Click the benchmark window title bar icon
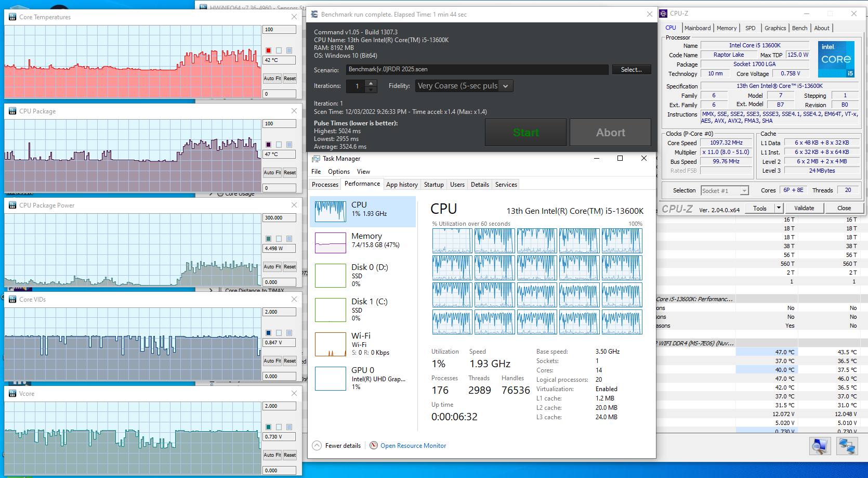868x478 pixels. 314,15
